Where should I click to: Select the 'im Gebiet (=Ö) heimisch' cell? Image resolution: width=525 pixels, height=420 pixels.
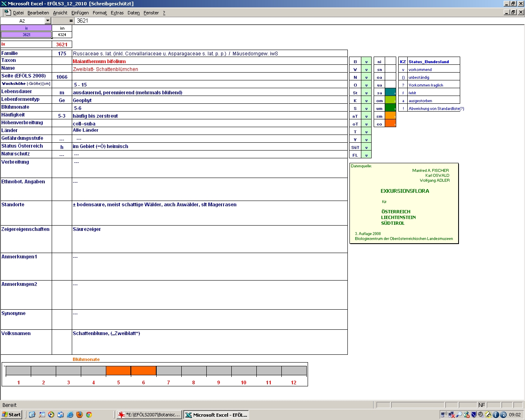[210, 146]
